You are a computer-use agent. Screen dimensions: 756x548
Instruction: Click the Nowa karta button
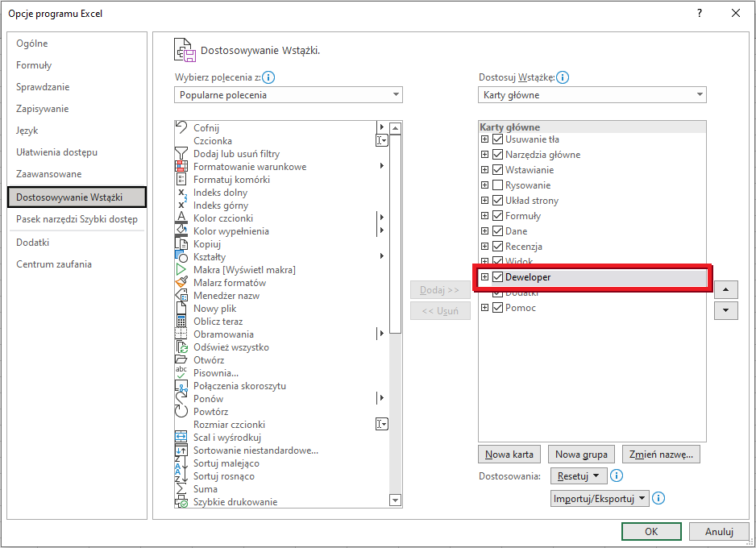point(509,455)
